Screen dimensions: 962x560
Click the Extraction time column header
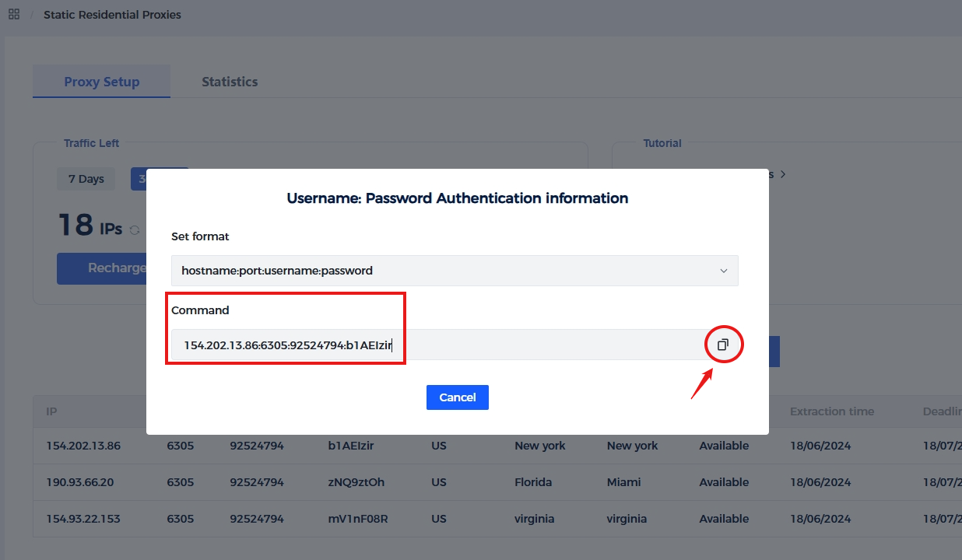click(x=831, y=411)
